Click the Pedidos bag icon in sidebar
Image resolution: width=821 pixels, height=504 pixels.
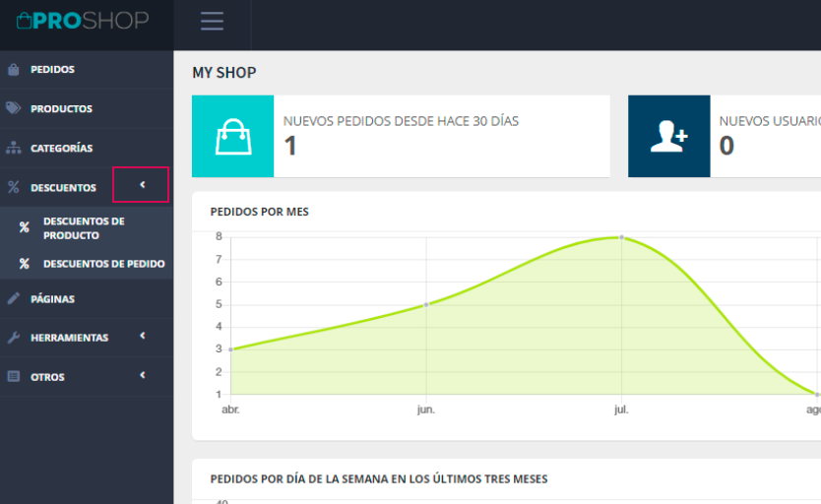coord(14,70)
